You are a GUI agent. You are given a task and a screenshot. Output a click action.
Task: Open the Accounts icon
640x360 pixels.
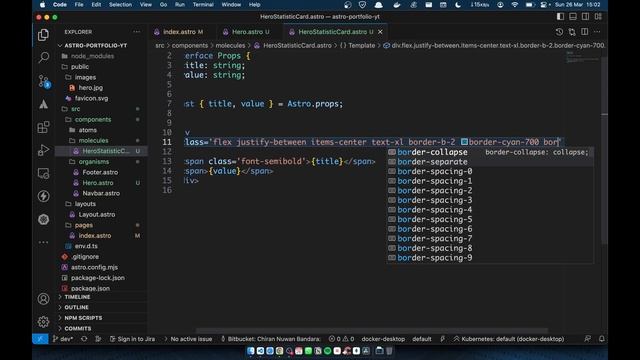point(43,299)
